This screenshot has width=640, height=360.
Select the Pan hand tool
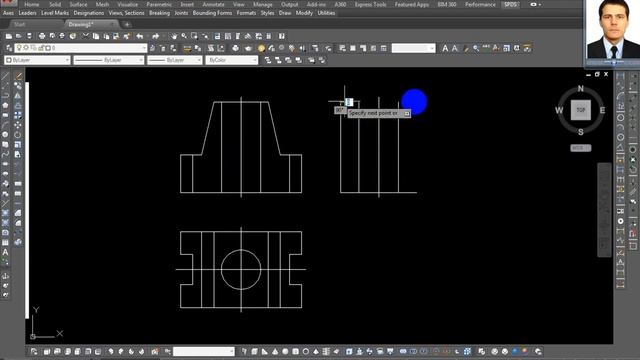point(174,36)
